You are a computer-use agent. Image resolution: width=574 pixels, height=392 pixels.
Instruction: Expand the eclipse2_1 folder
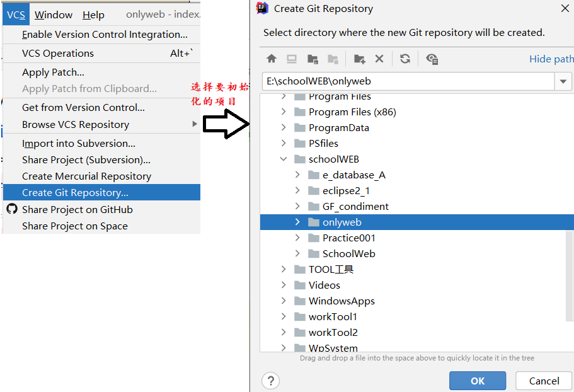coord(297,191)
